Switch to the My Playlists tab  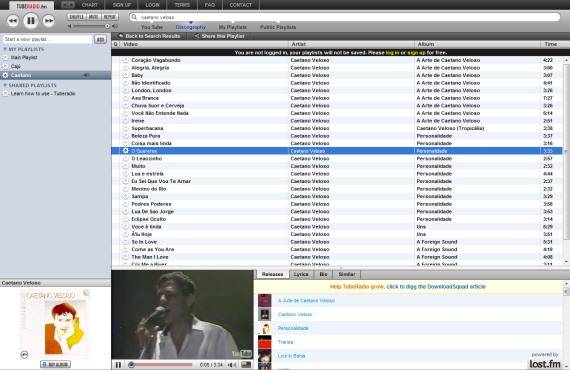click(x=233, y=27)
